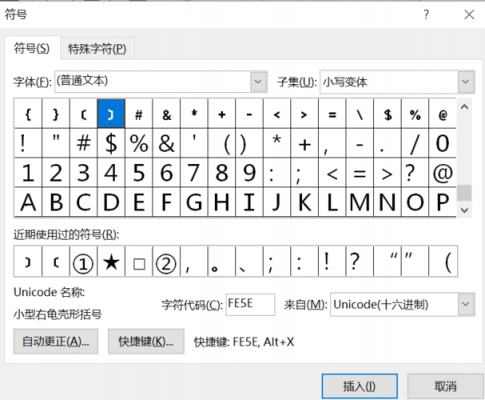Choose the capital letter O
485x400 pixels.
(415, 202)
